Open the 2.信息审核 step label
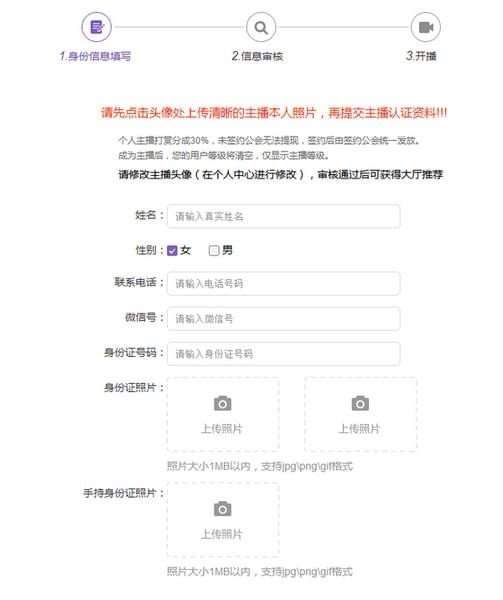Viewport: 503px width, 600px height. point(257,56)
